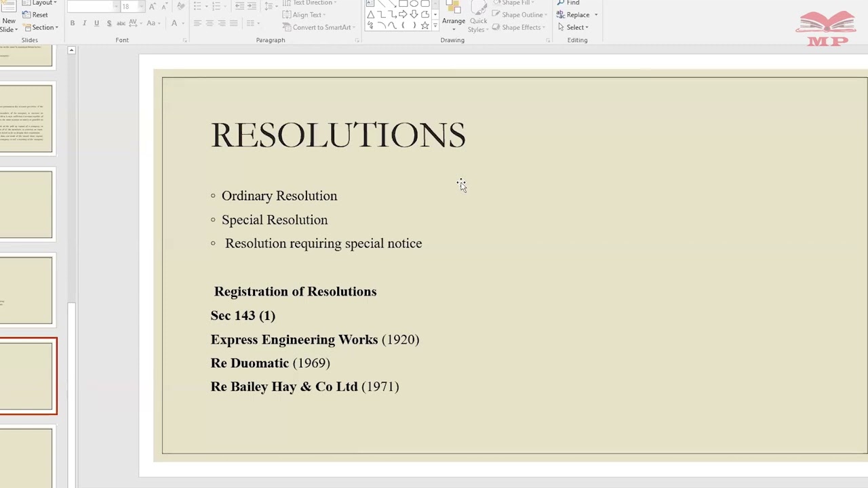Click Increase Font Size icon

[152, 6]
